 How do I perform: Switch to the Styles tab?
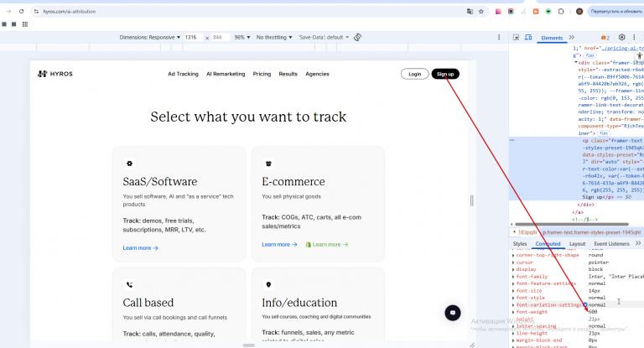tap(520, 244)
